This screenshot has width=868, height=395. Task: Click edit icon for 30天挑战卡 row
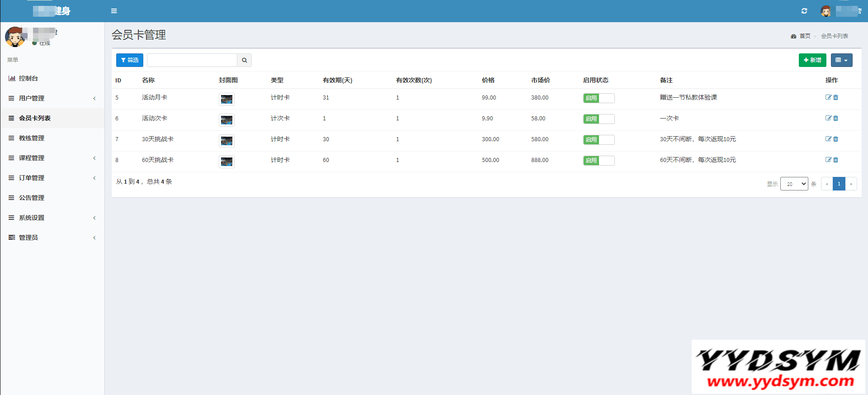point(828,139)
